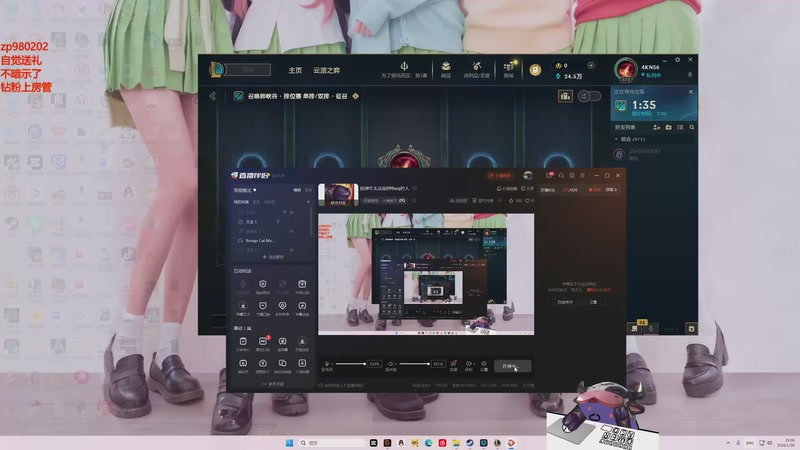Open Steam from the taskbar
The height and width of the screenshot is (450, 800).
[x=469, y=443]
